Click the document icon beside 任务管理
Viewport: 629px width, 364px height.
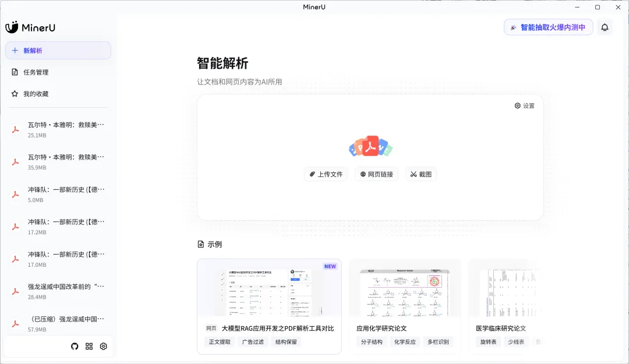(15, 72)
